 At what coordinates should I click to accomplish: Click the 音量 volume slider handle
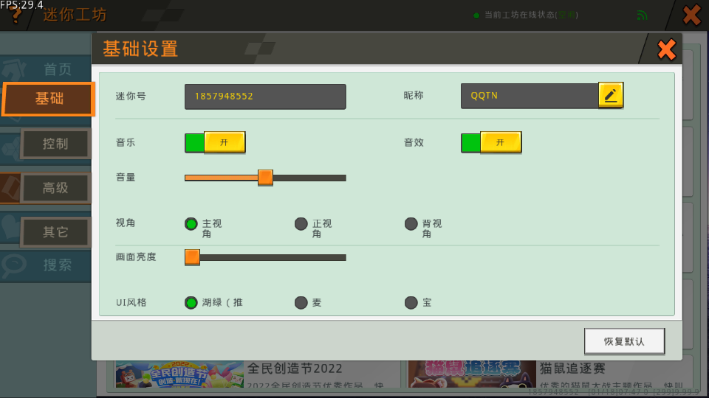[265, 177]
